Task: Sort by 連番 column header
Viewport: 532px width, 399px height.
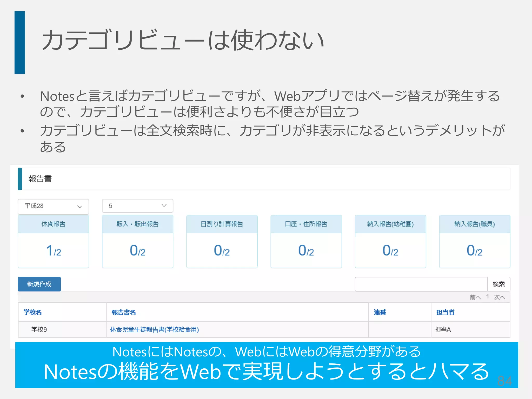Action: click(380, 312)
